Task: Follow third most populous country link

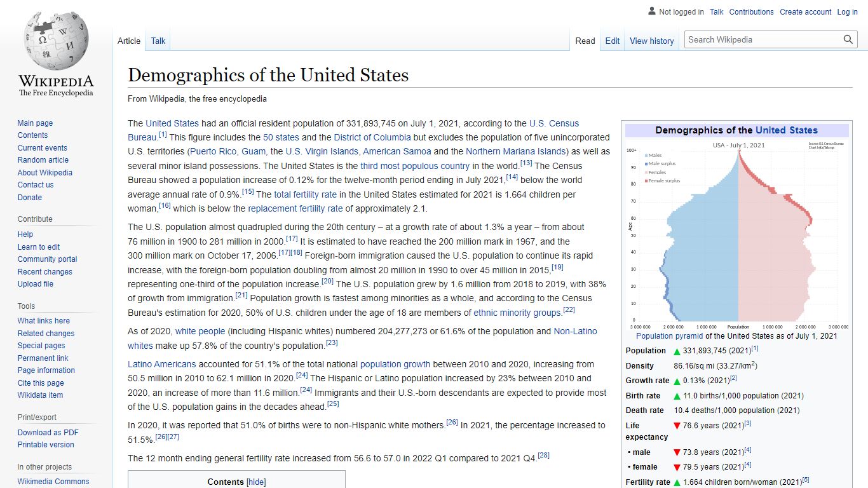Action: [x=415, y=166]
